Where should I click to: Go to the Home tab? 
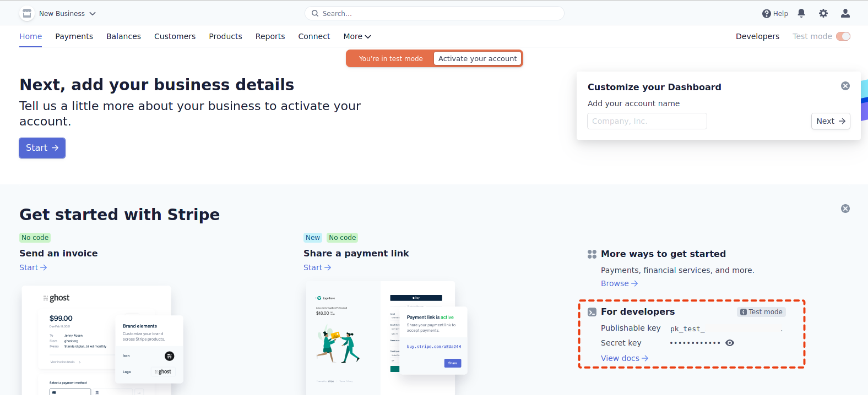point(30,36)
